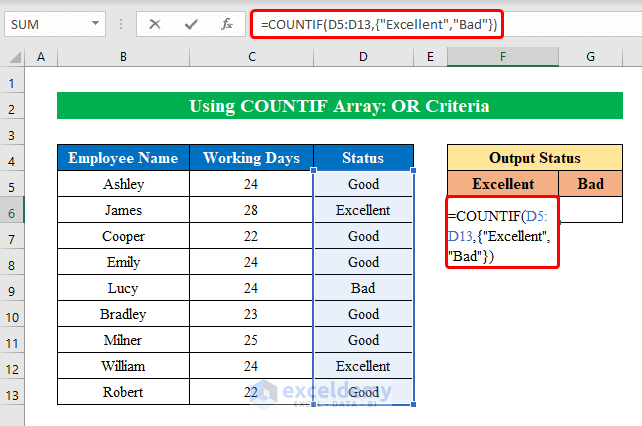Click the 'Using COUNTIF Array: OR Criteria' title

coord(339,106)
